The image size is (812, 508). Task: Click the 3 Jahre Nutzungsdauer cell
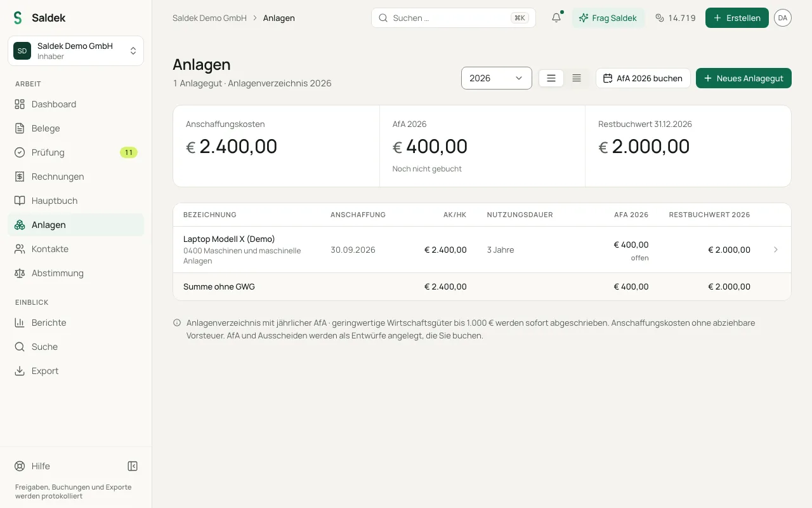point(501,250)
